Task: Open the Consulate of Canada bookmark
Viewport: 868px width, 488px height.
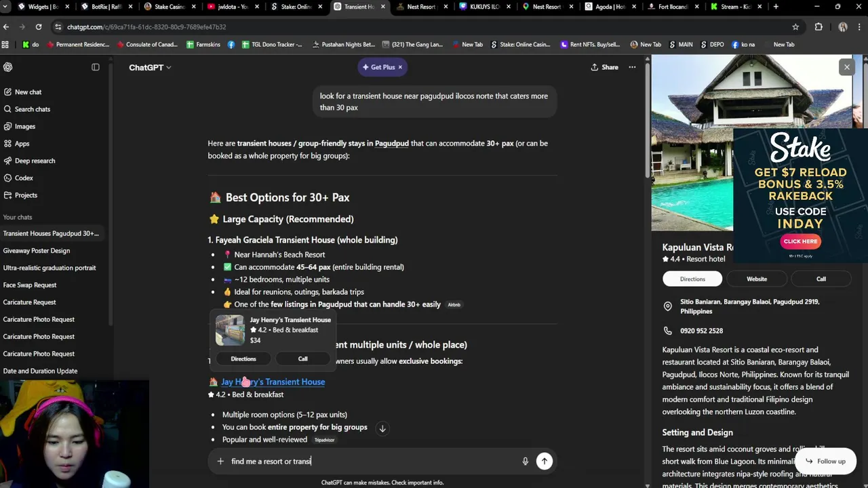Action: (x=146, y=45)
